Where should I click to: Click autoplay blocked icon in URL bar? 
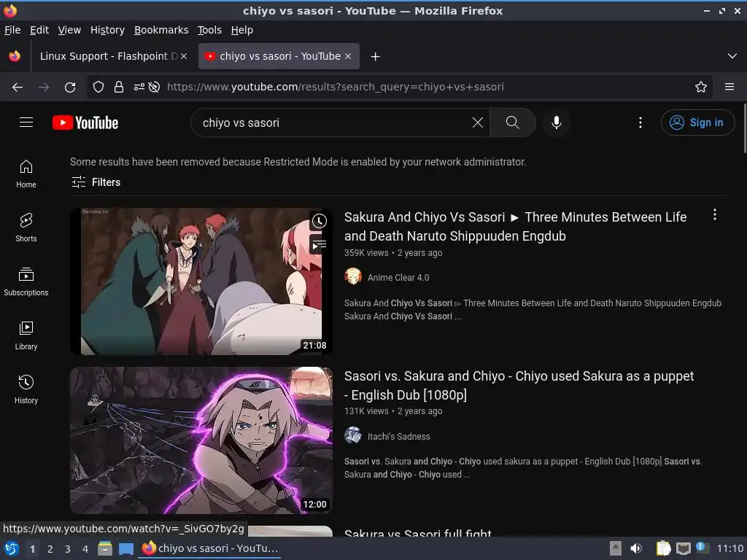[154, 87]
